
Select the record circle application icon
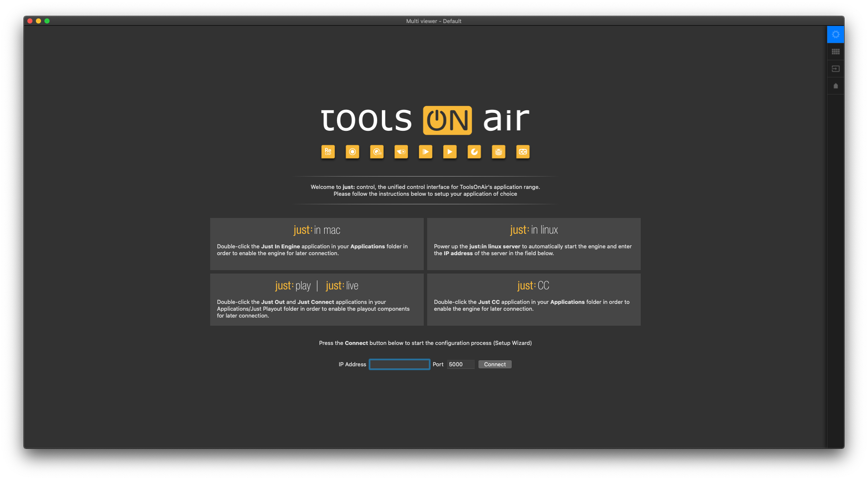click(352, 152)
